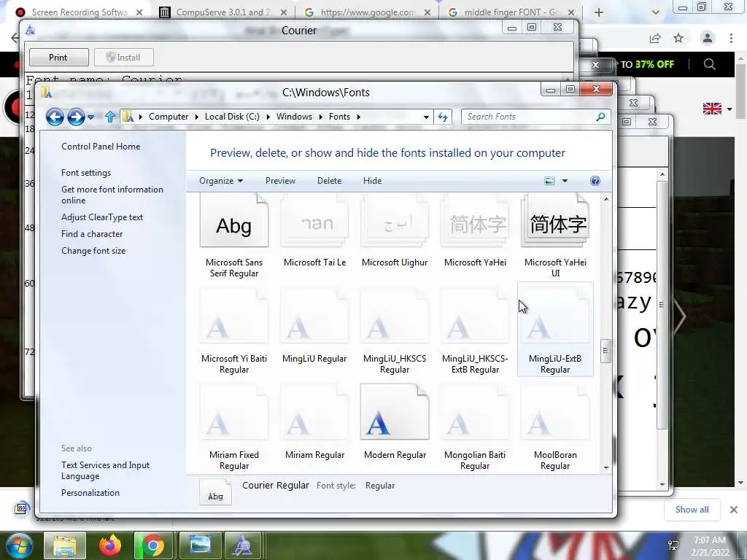This screenshot has height=560, width=747.
Task: Open Fonts help with question mark icon
Action: click(x=595, y=181)
